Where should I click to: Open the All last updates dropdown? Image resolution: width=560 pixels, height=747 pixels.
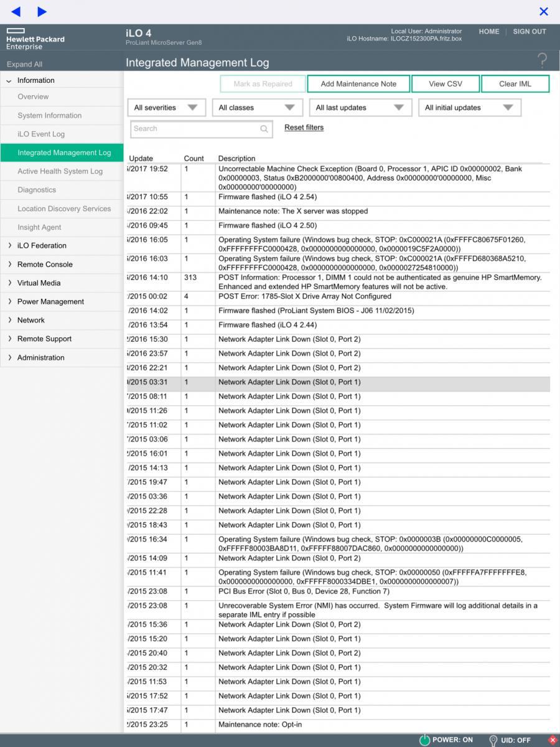[x=360, y=108]
